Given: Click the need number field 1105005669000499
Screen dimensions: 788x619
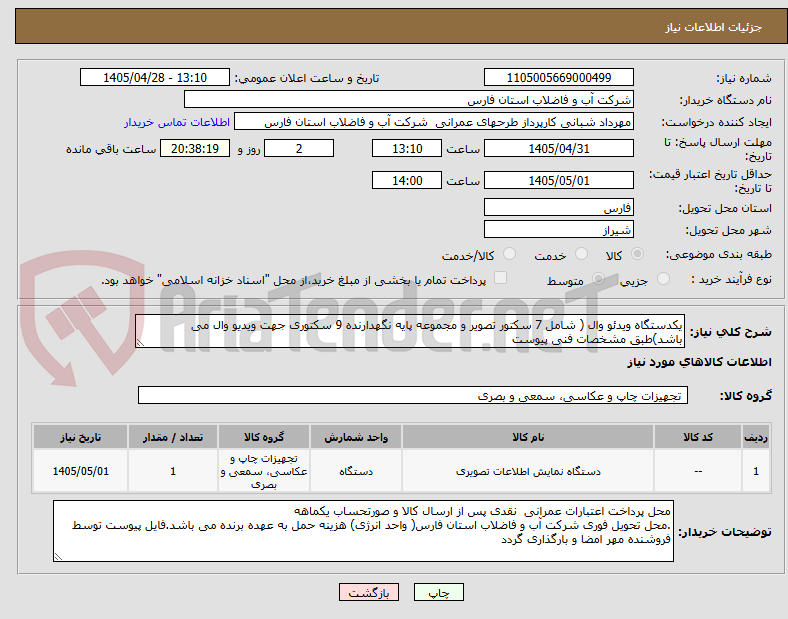Looking at the screenshot, I should (x=559, y=78).
